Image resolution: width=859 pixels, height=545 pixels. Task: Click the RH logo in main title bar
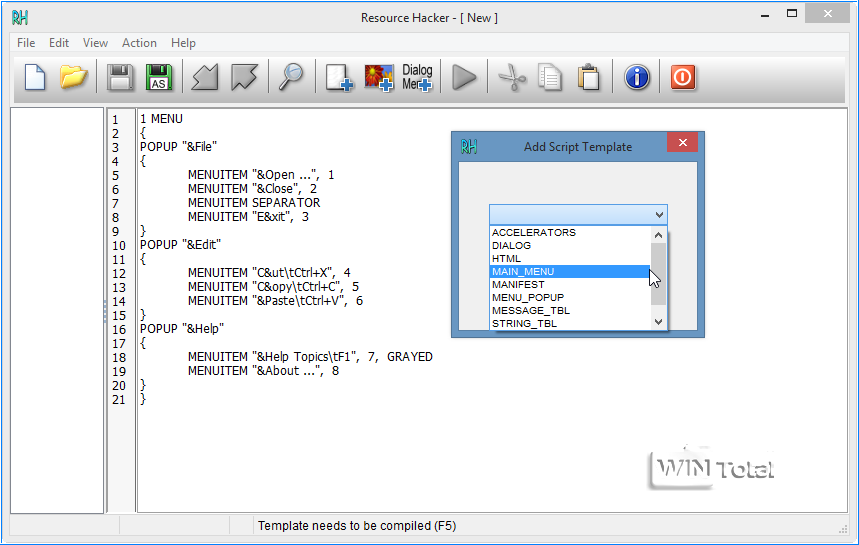point(20,18)
